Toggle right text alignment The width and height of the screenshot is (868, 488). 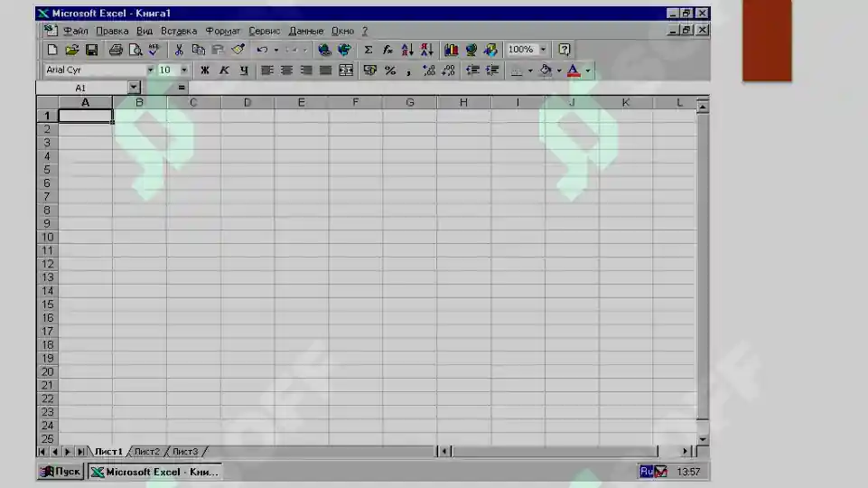point(306,70)
